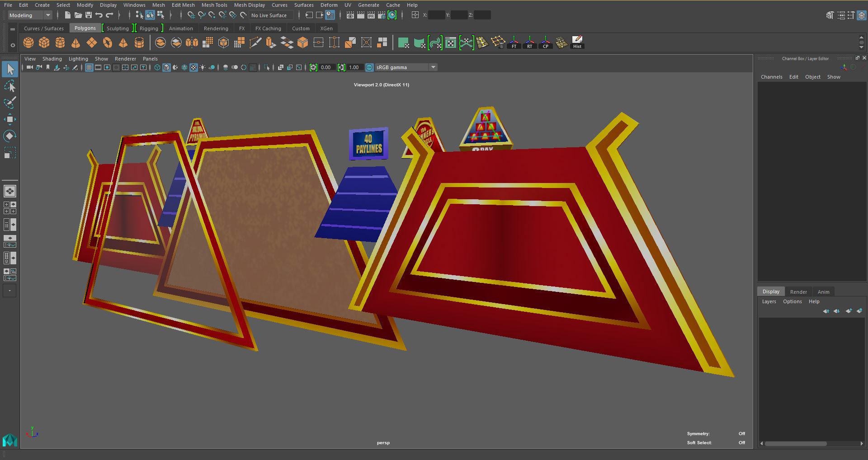
Task: Switch to the Anim layer tab
Action: 823,291
